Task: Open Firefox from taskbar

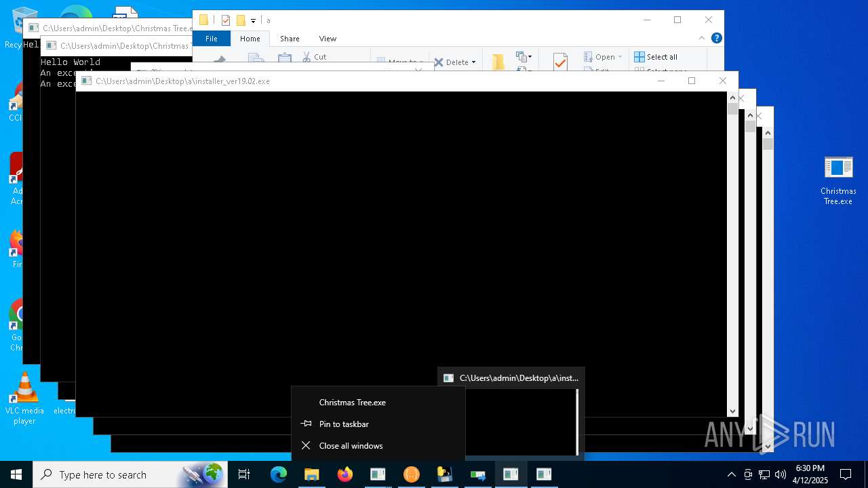Action: pos(345,474)
